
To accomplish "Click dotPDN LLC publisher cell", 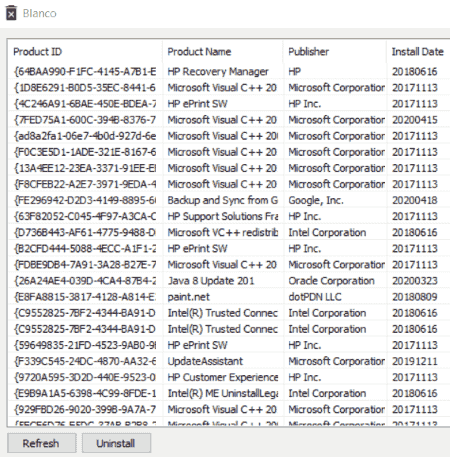I will point(315,297).
